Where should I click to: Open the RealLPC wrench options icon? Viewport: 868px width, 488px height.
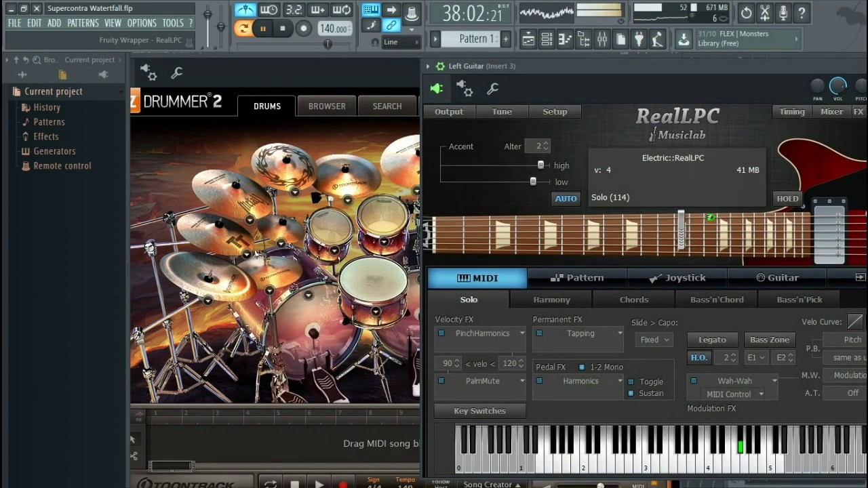point(493,88)
